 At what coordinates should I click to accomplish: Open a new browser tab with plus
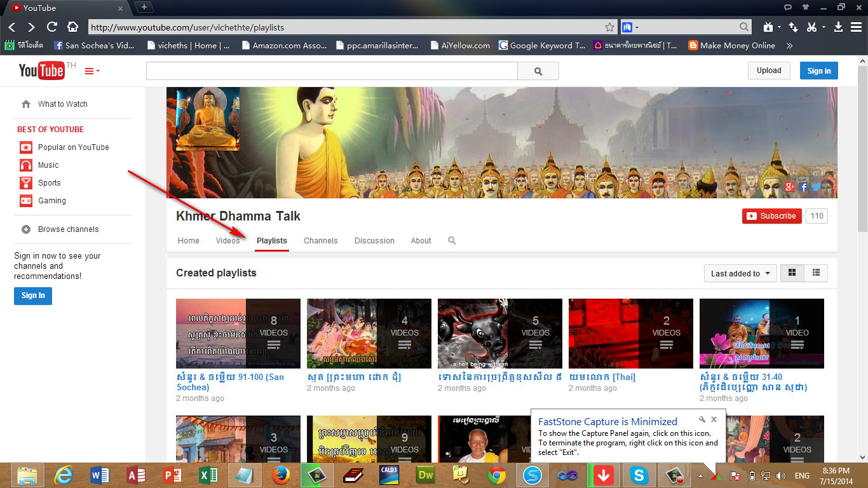[x=144, y=7]
